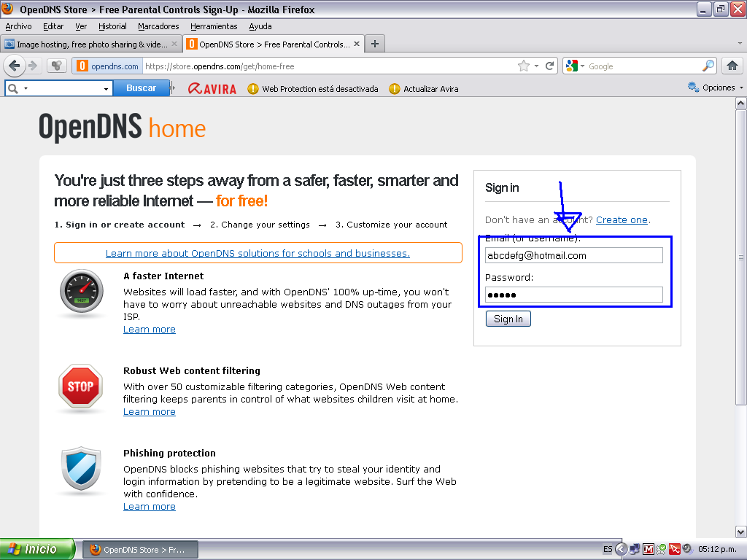Click the Avira umbrella tray icon

(x=674, y=549)
